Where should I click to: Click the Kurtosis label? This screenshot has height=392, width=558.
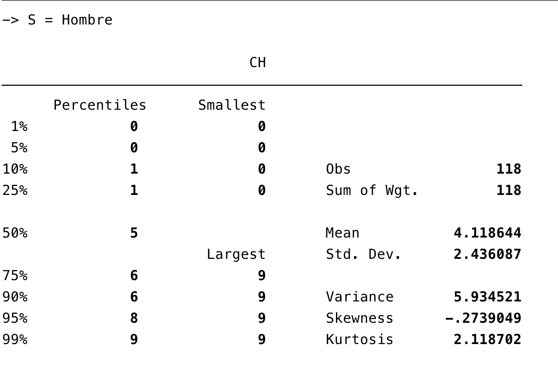click(x=359, y=340)
